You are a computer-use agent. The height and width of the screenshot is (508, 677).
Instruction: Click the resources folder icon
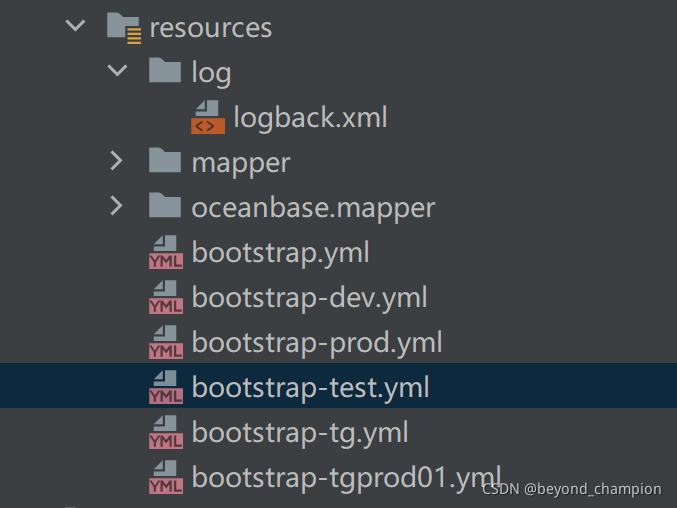pyautogui.click(x=124, y=28)
